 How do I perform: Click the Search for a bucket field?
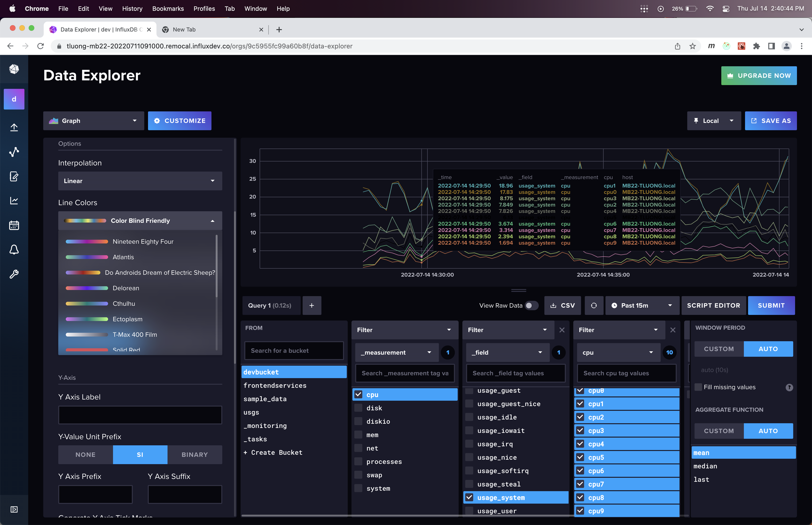[294, 350]
